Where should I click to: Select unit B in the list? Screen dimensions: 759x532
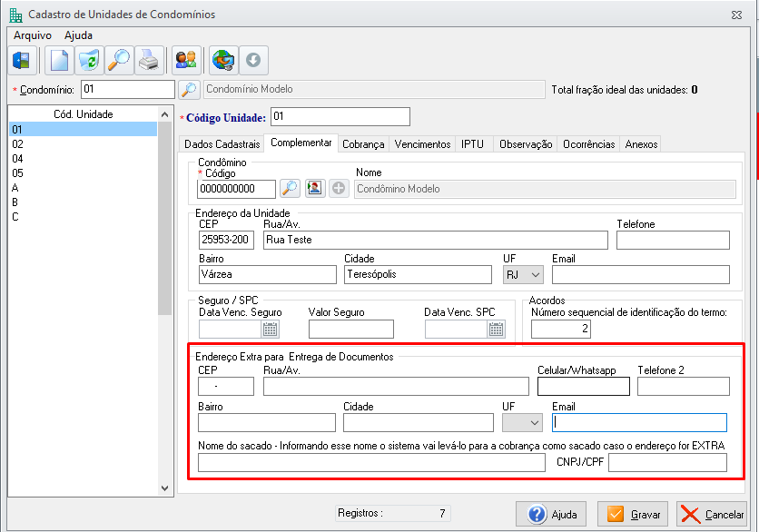point(84,202)
